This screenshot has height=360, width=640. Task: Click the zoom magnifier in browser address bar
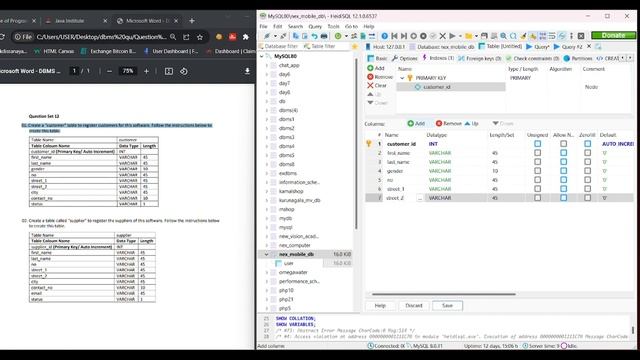(x=173, y=37)
